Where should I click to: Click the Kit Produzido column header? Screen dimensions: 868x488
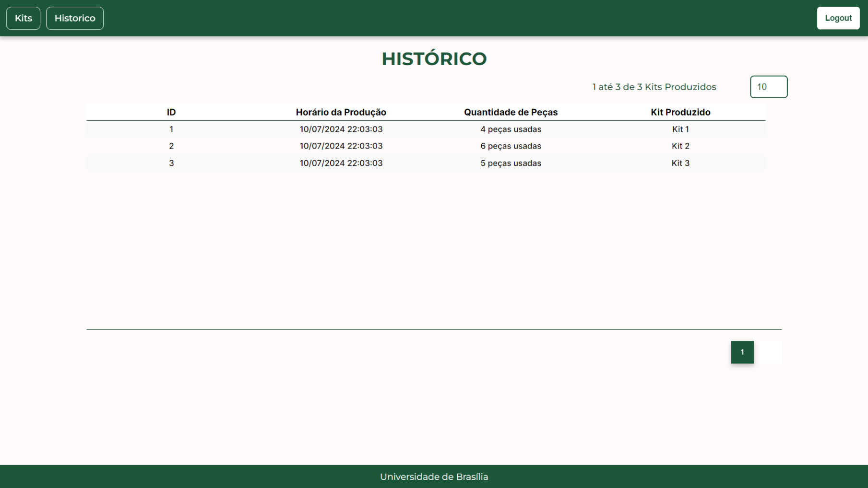[680, 112]
